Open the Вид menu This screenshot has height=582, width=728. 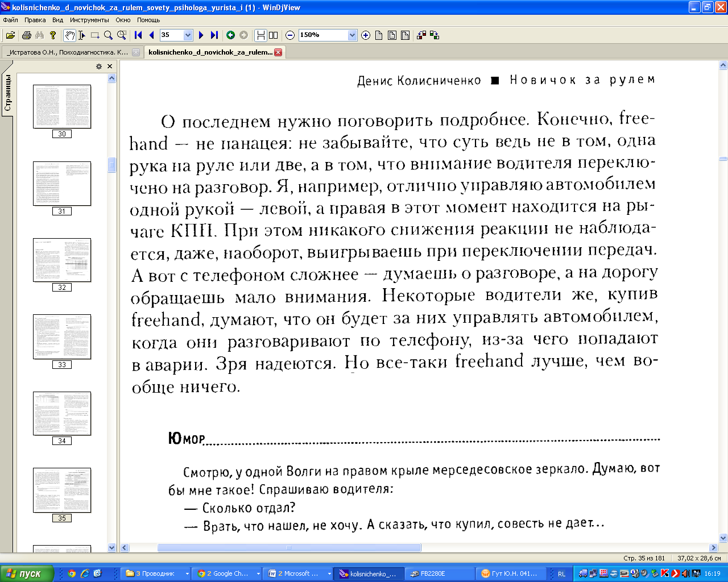(57, 20)
